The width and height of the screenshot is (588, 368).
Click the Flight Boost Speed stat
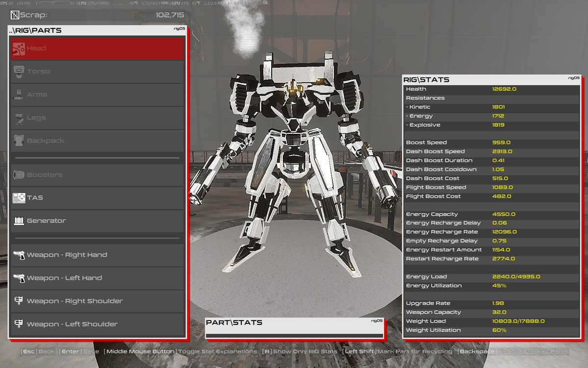[491, 187]
